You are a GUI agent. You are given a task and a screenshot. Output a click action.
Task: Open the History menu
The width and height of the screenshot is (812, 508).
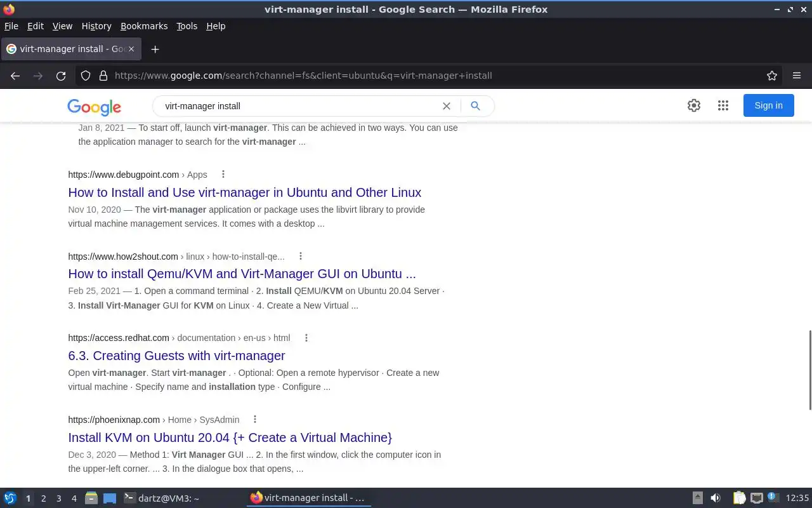(x=96, y=26)
